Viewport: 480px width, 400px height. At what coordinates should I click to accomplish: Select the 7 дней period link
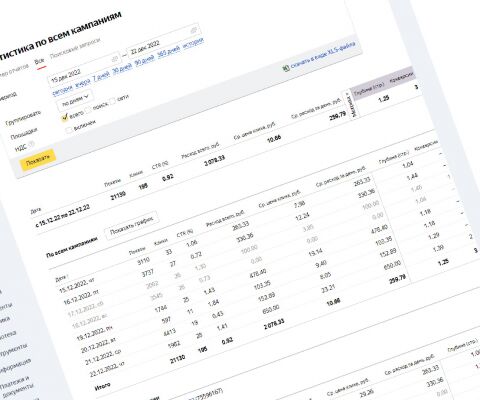[x=101, y=76]
